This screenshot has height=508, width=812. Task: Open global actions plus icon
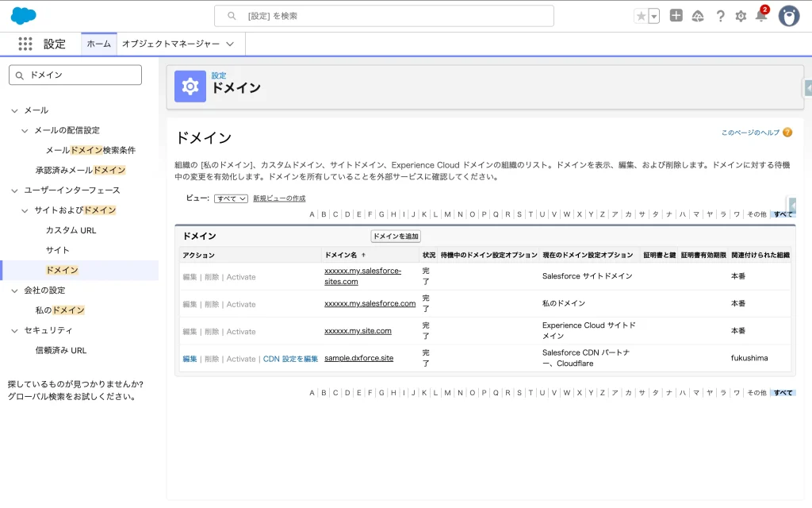click(676, 16)
